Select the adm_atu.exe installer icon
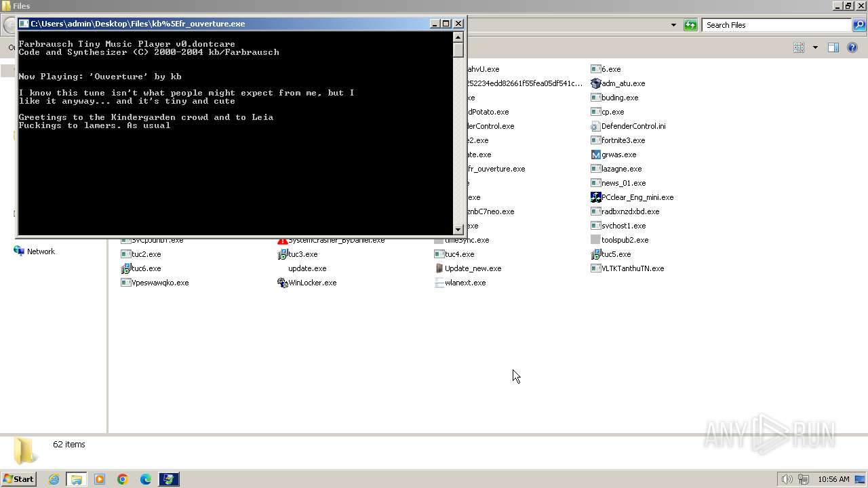This screenshot has width=868, height=488. tap(595, 83)
